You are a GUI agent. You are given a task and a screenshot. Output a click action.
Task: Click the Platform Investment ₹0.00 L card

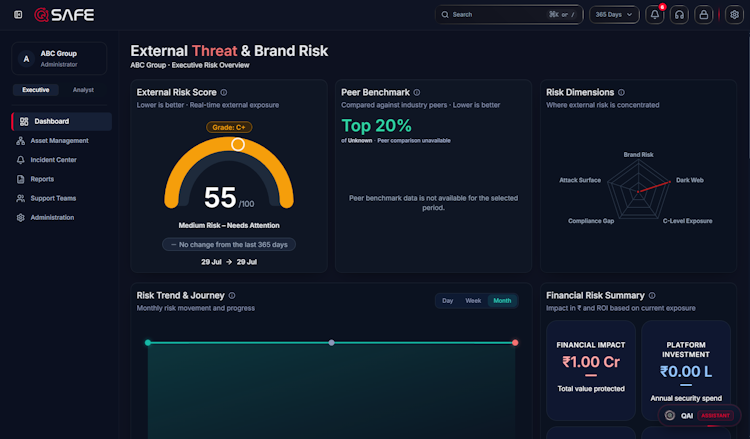coord(686,371)
